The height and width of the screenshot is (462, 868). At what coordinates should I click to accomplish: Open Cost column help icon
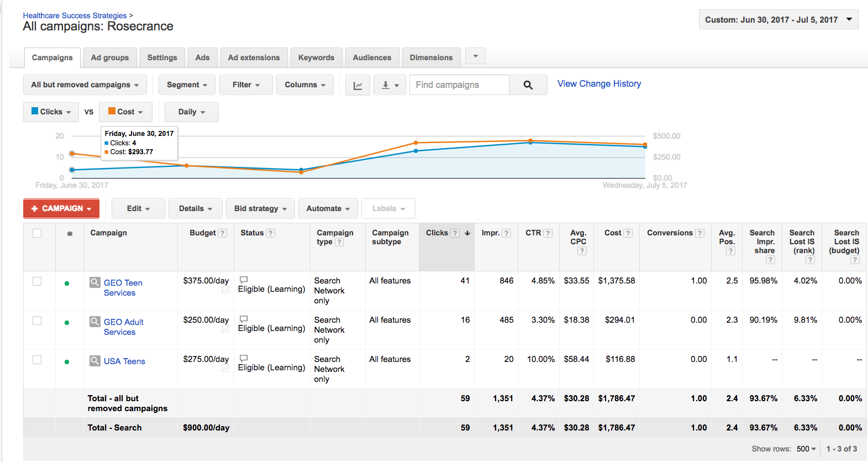tap(628, 233)
